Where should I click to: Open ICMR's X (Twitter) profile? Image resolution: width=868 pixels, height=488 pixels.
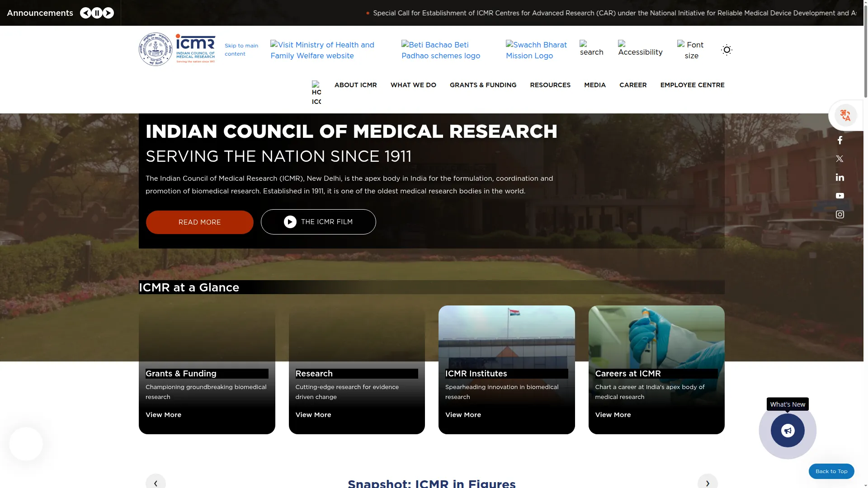[x=840, y=159]
